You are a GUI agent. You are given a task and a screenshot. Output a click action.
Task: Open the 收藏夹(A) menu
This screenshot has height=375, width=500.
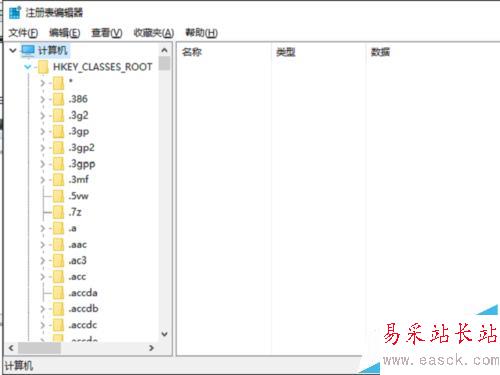pyautogui.click(x=154, y=33)
